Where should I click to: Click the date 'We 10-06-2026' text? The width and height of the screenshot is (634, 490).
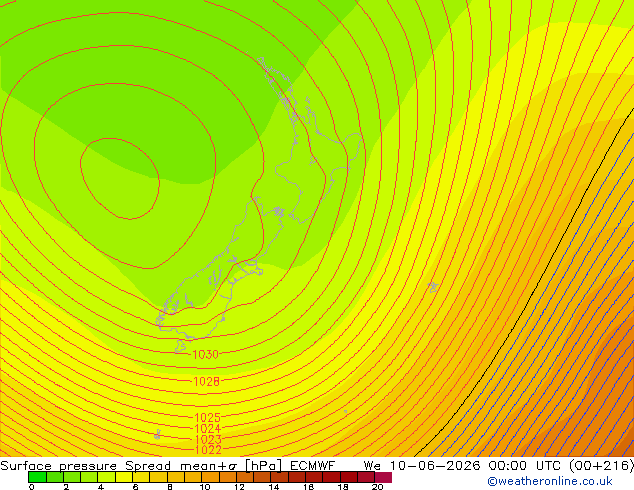(x=422, y=466)
